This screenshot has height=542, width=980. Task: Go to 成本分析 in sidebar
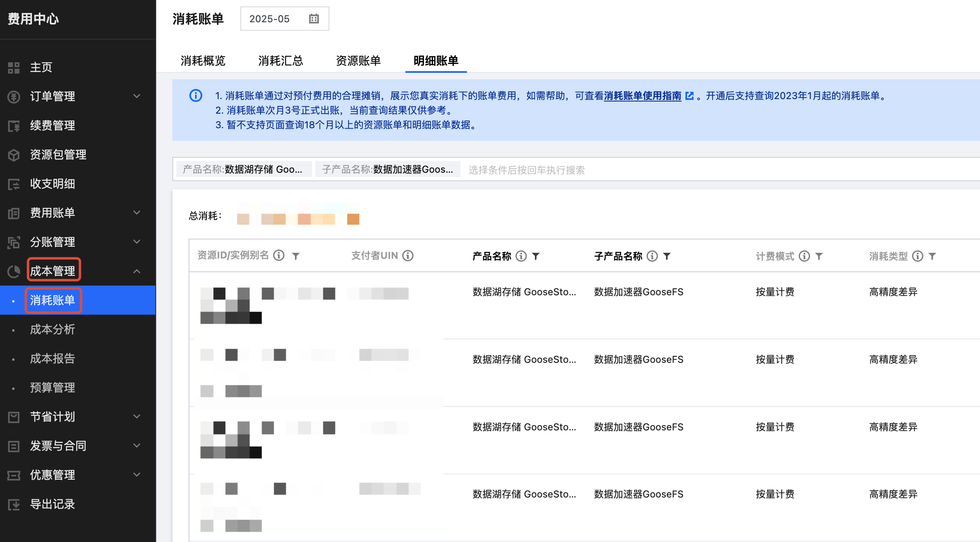point(52,329)
